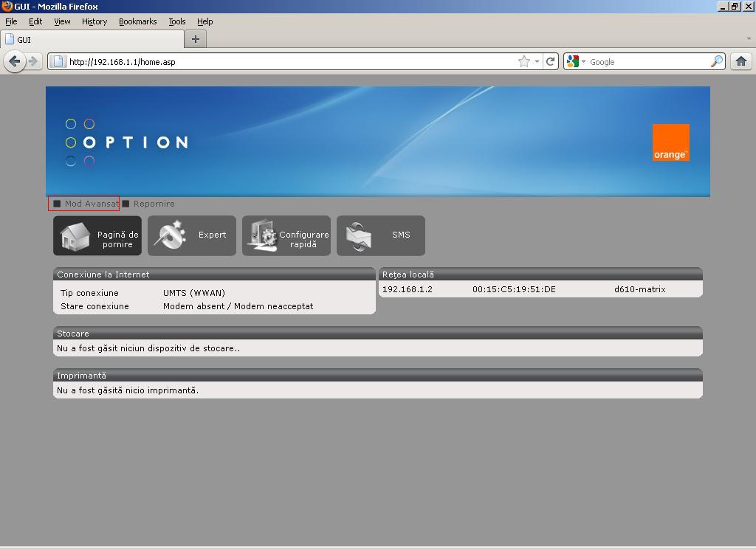Screen dimensions: 756x549
Task: Expand the list all tabs arrow
Action: [748, 39]
